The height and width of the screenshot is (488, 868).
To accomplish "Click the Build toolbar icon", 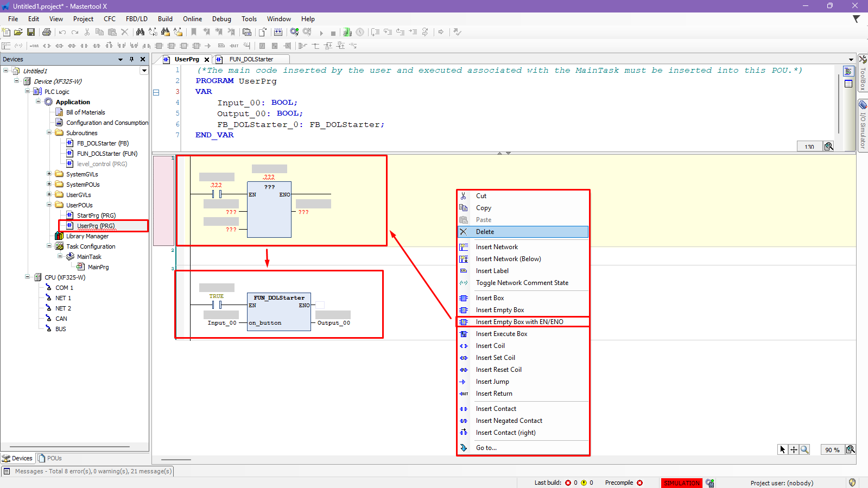I will click(x=278, y=33).
